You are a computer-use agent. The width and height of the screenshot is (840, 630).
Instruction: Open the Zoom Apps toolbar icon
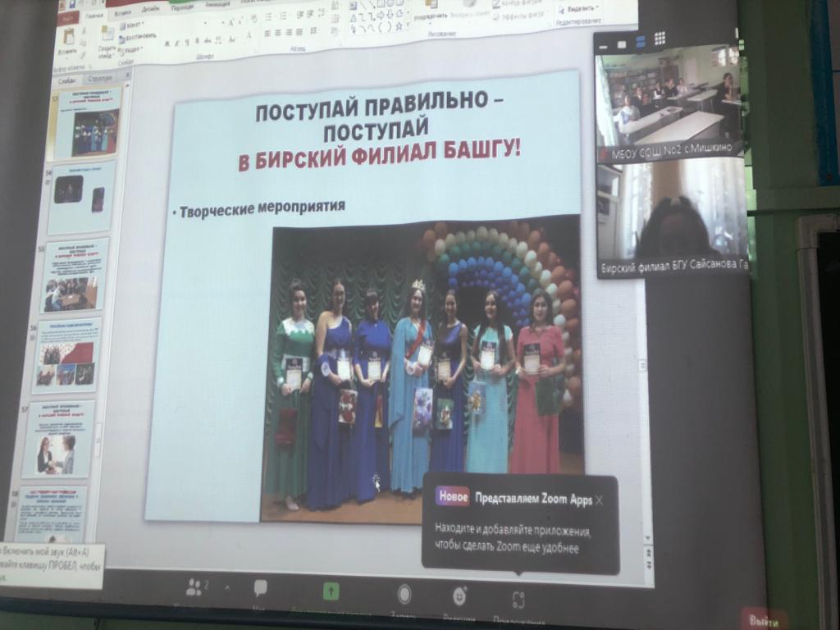point(518,600)
